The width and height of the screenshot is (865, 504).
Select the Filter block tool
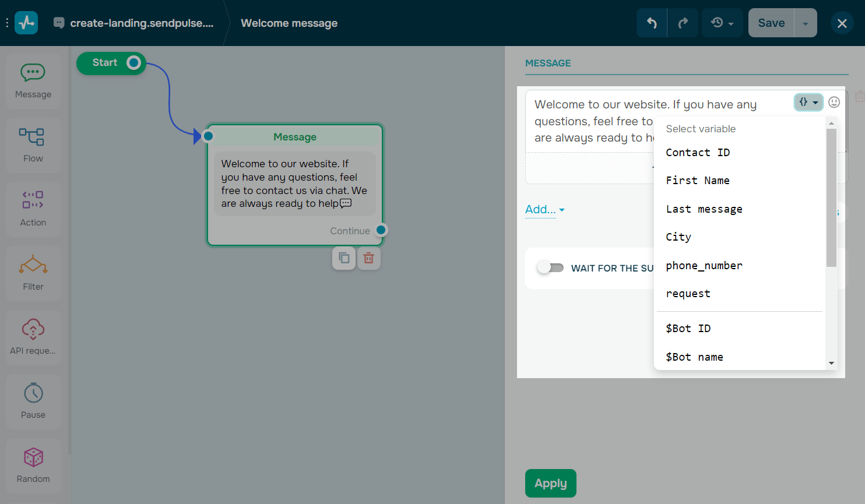pyautogui.click(x=33, y=273)
